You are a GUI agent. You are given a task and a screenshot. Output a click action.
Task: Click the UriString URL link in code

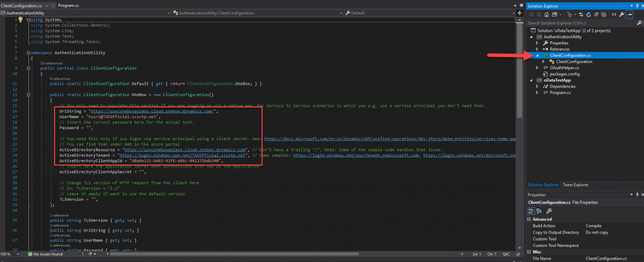[152, 111]
